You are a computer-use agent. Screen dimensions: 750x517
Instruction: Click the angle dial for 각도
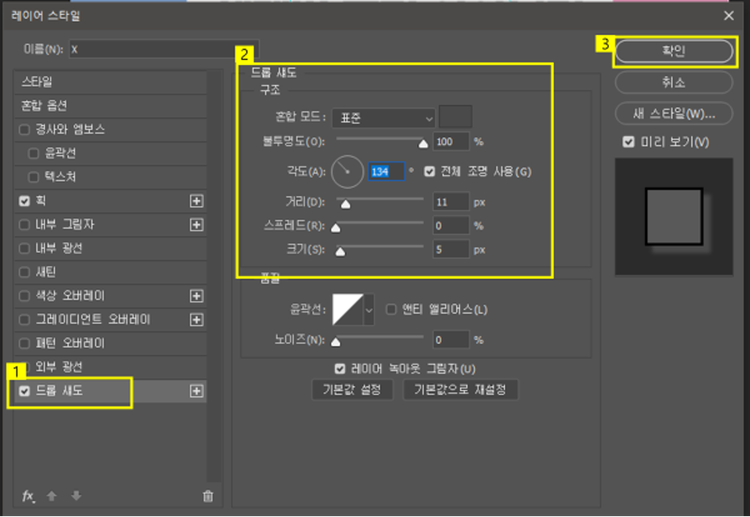tap(347, 171)
